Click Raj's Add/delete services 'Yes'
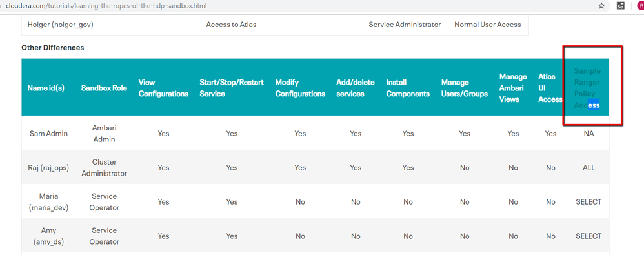Screen dimensions: 644x255 (356, 168)
